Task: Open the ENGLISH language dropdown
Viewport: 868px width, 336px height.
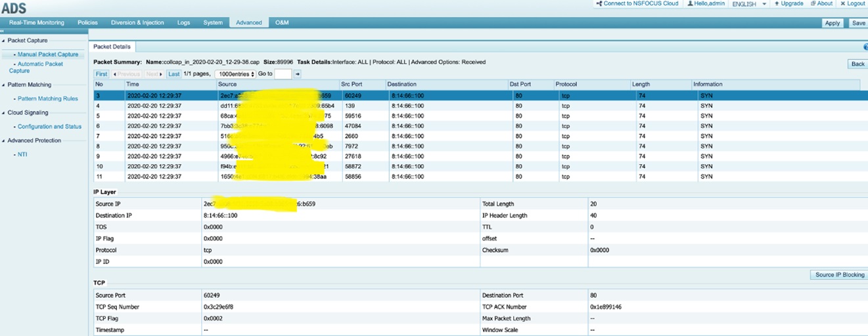Action: [750, 4]
